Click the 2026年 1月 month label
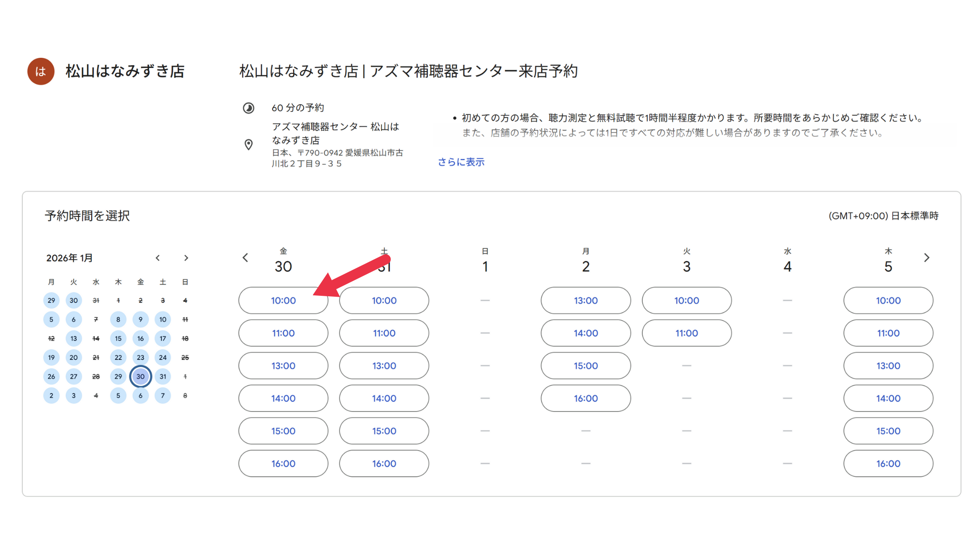 tap(69, 258)
